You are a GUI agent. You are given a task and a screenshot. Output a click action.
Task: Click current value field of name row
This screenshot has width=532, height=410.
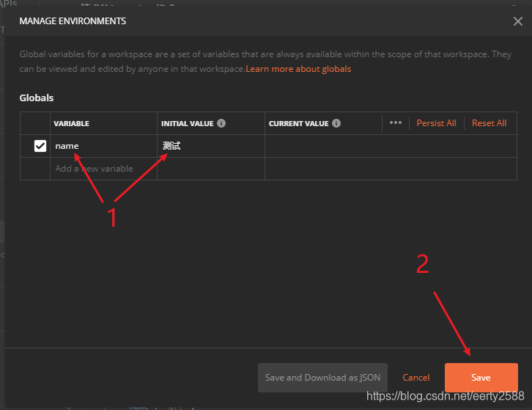pos(391,146)
